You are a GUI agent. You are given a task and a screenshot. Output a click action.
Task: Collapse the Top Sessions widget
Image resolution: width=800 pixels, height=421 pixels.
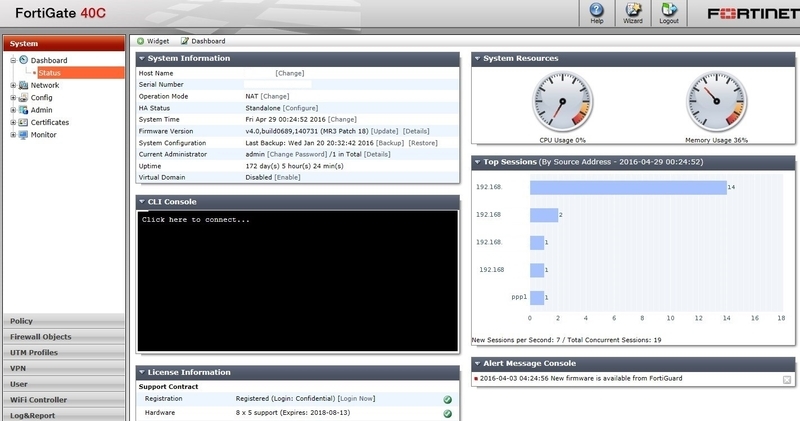[478, 162]
